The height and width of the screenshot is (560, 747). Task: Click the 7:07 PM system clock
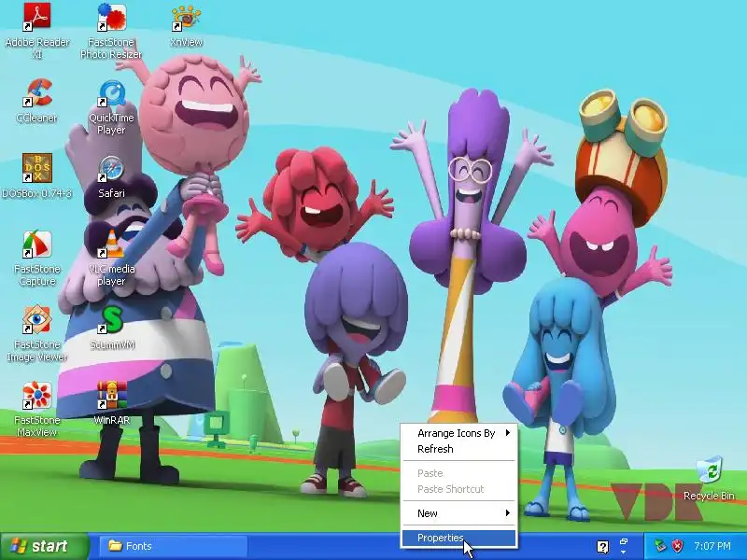click(712, 546)
